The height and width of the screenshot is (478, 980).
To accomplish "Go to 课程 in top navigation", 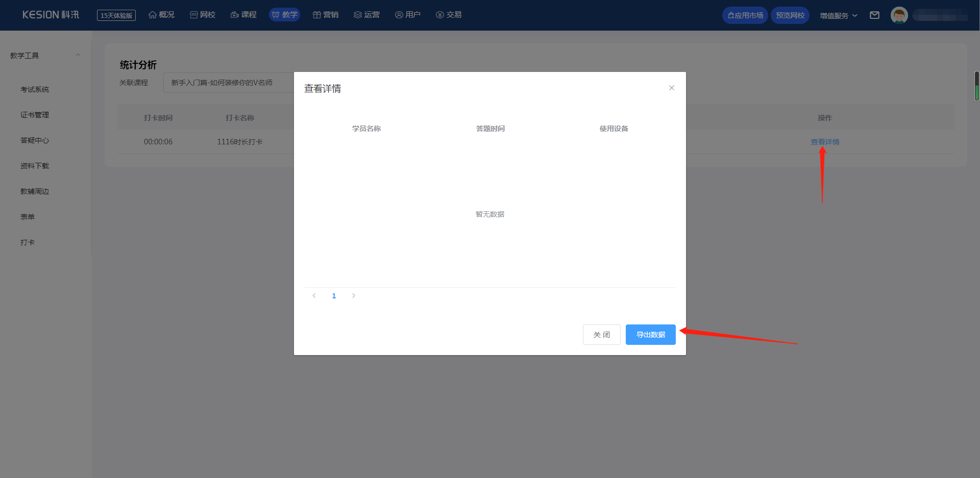I will click(x=243, y=15).
